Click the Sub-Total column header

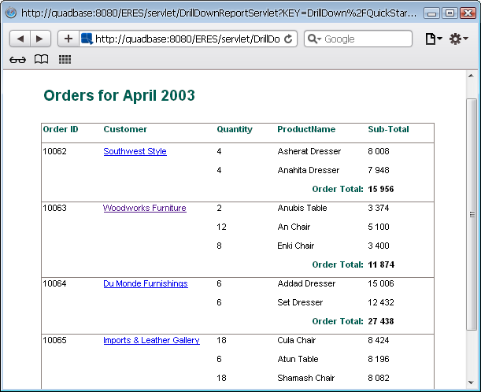pos(388,129)
